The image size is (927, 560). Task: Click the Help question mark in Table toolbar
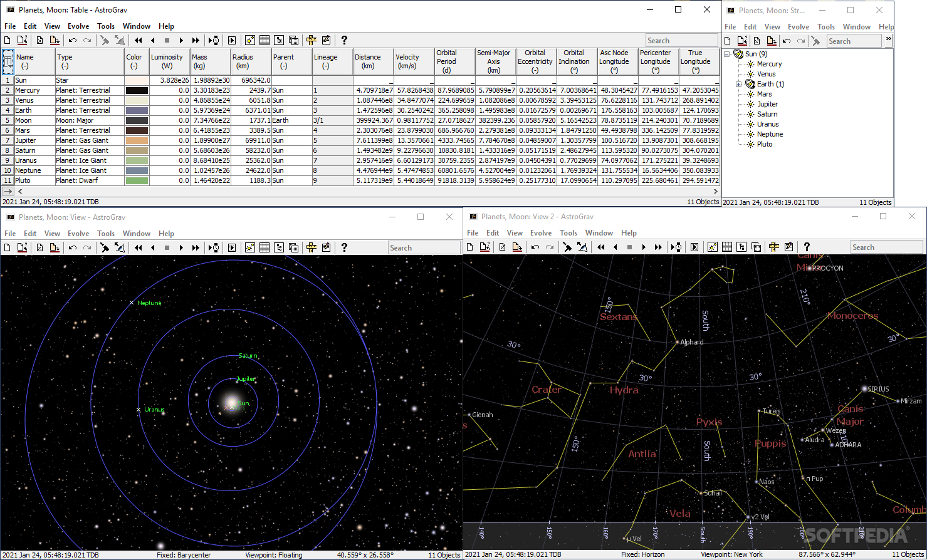(344, 40)
